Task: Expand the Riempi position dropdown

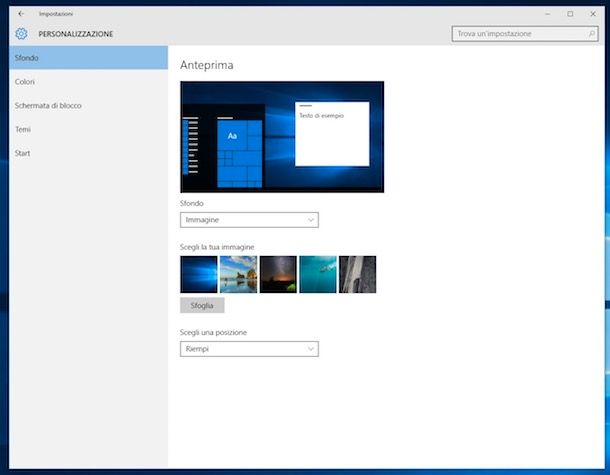Action: pyautogui.click(x=249, y=349)
